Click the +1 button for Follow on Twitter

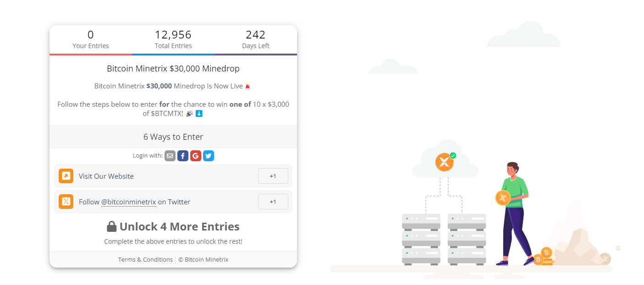(273, 202)
